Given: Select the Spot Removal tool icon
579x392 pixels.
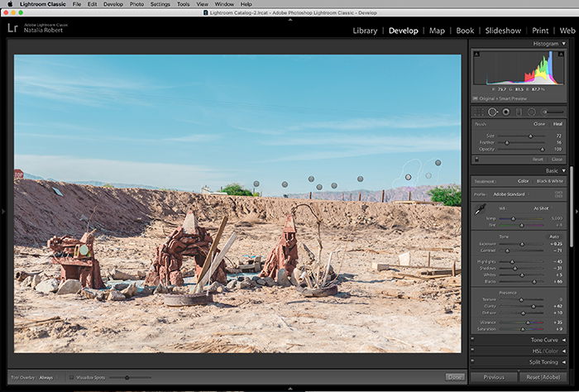Looking at the screenshot, I should [x=493, y=112].
